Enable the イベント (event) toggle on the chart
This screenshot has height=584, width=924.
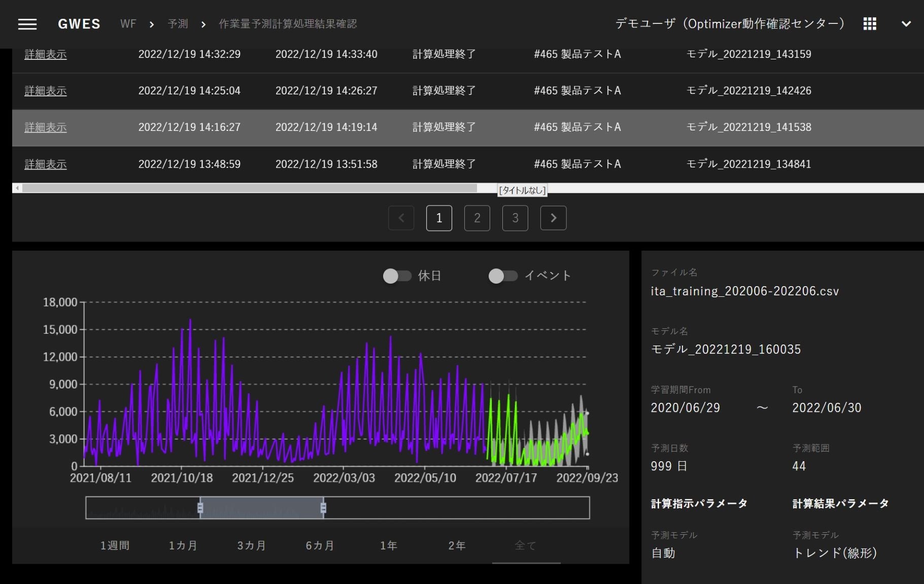[503, 276]
